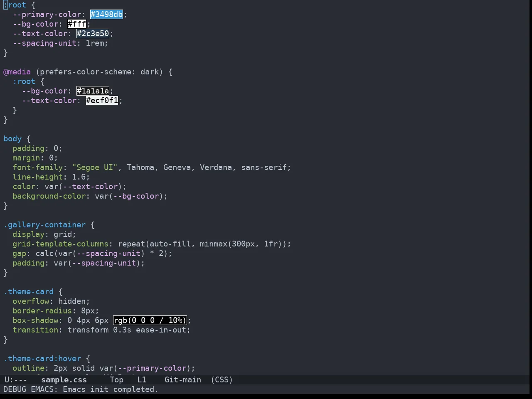Click the .theme-card:hover selector

point(42,359)
